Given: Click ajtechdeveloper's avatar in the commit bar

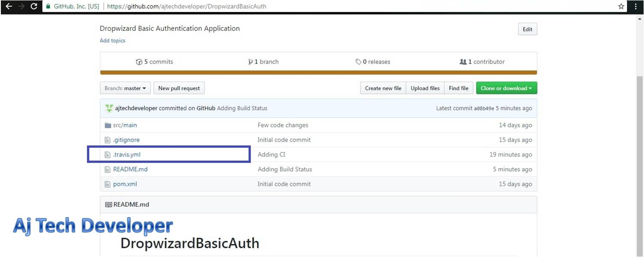Looking at the screenshot, I should (x=109, y=108).
